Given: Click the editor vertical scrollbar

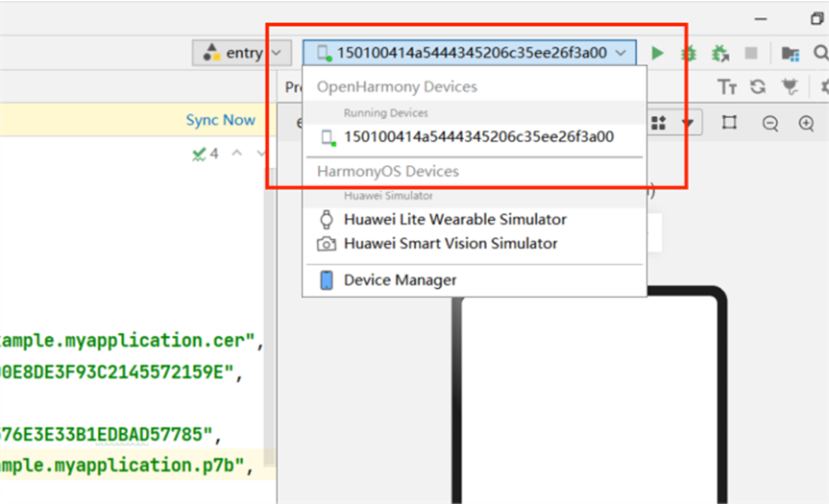Looking at the screenshot, I should point(270,317).
